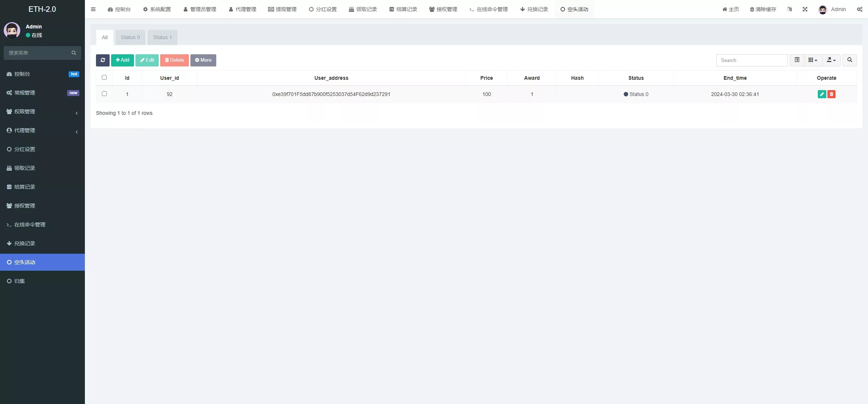The height and width of the screenshot is (404, 868).
Task: Click the red delete icon in Operate column
Action: (x=831, y=94)
